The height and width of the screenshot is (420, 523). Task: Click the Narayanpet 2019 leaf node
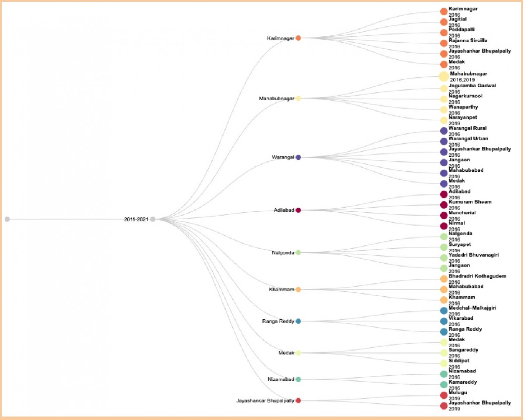444,120
